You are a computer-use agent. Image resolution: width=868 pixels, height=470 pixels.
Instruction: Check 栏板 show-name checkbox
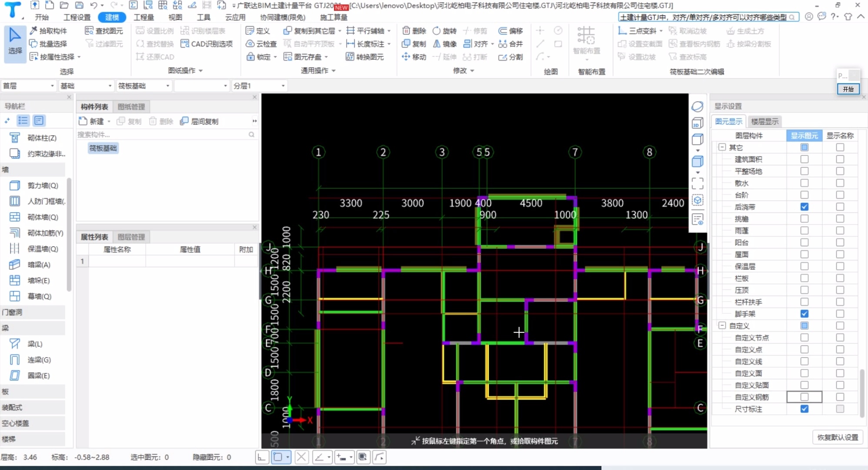pyautogui.click(x=840, y=278)
